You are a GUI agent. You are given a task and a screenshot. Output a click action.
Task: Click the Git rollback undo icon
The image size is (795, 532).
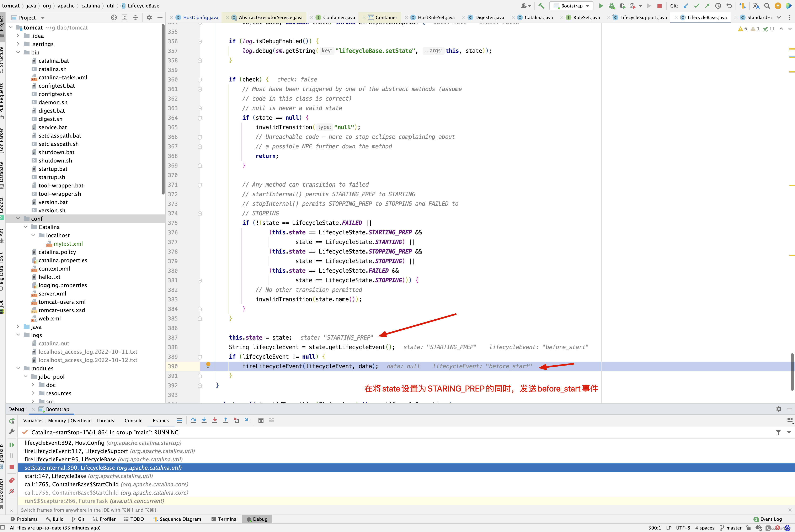pos(729,6)
